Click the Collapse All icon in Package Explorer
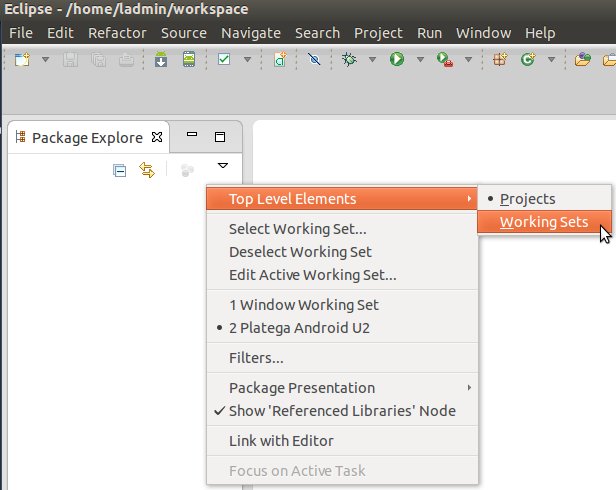The width and height of the screenshot is (616, 490). (x=119, y=171)
